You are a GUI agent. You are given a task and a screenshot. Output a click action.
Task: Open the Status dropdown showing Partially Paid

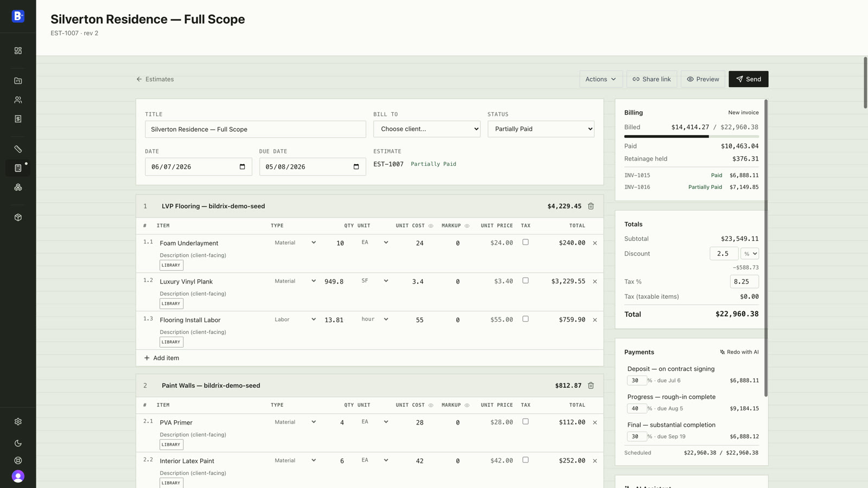coord(541,129)
